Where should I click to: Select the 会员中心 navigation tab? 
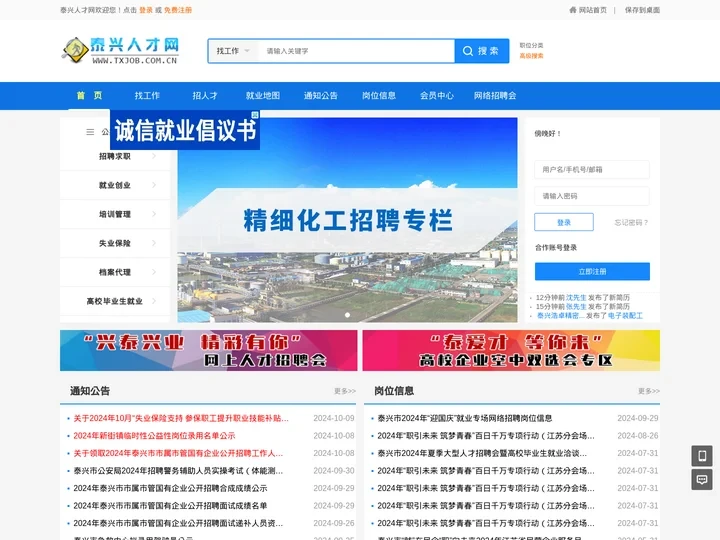pyautogui.click(x=437, y=96)
